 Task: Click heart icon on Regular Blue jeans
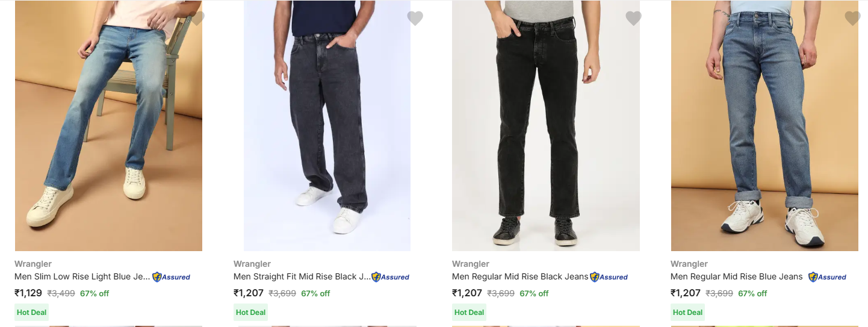pos(852,19)
